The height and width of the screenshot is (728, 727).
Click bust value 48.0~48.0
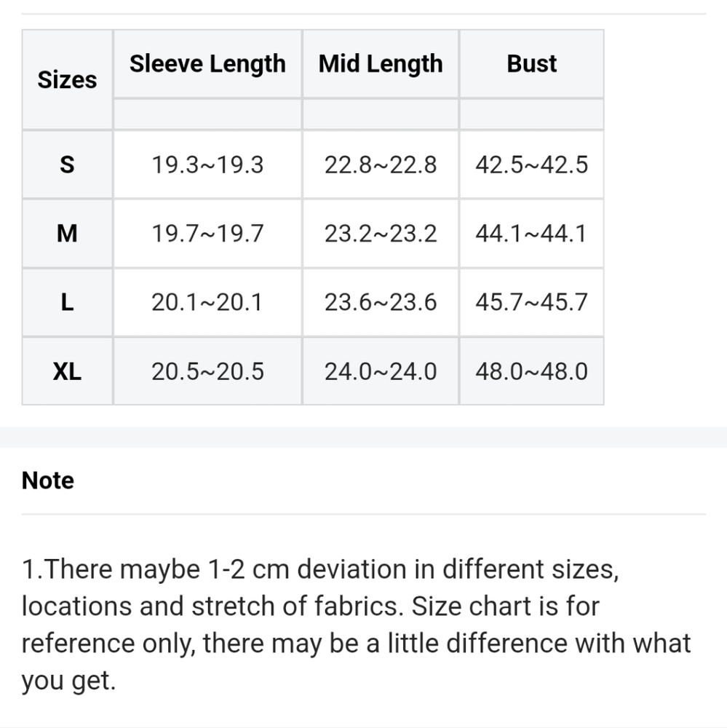click(x=531, y=371)
